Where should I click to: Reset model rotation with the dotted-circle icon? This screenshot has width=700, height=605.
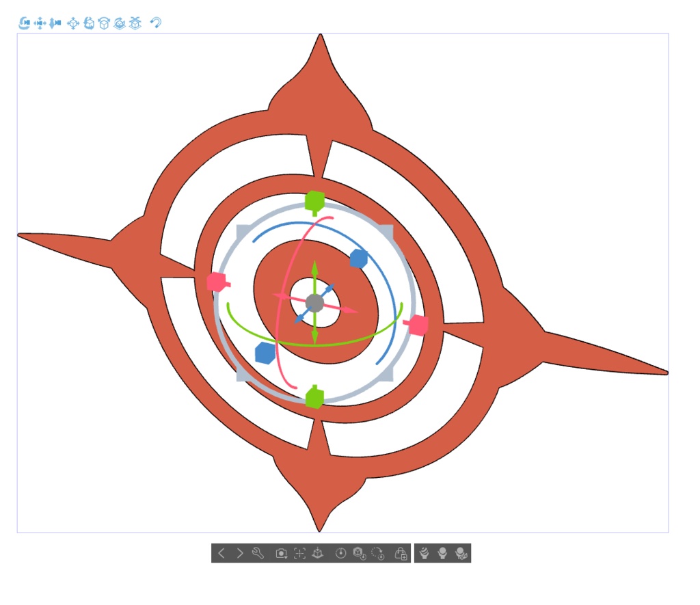pos(377,554)
